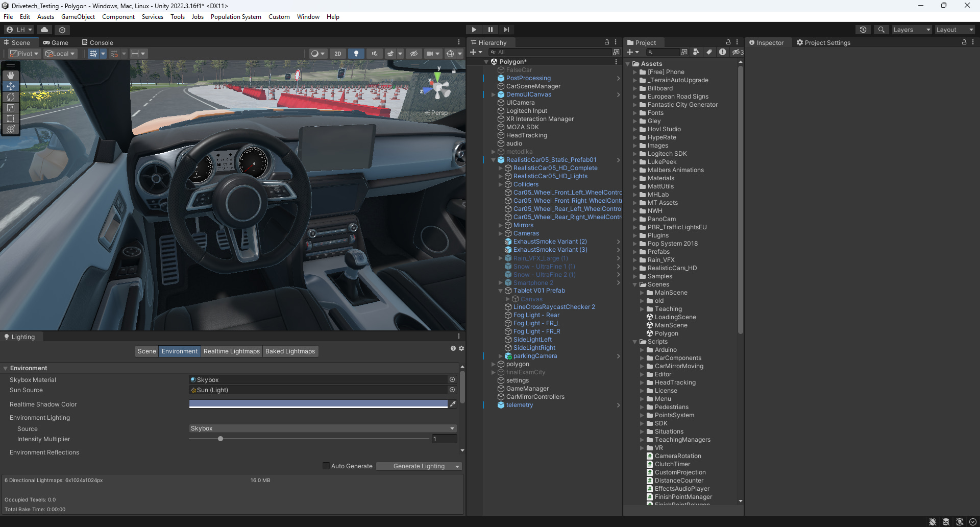
Task: Select the Rect transform tool
Action: (x=11, y=118)
